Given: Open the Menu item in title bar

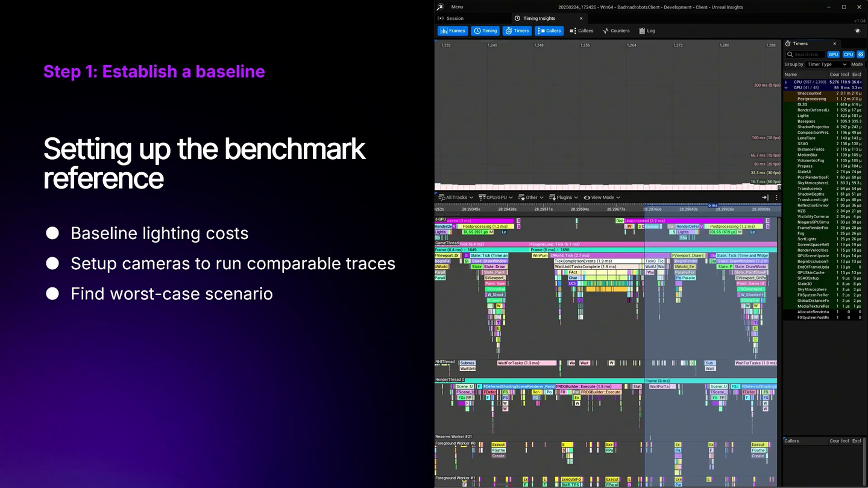Looking at the screenshot, I should (x=457, y=7).
